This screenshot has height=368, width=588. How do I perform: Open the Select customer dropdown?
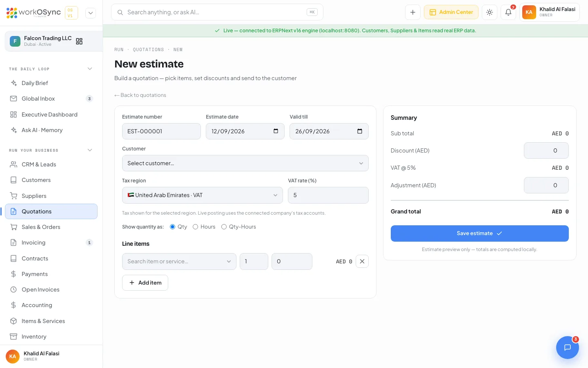pyautogui.click(x=245, y=163)
